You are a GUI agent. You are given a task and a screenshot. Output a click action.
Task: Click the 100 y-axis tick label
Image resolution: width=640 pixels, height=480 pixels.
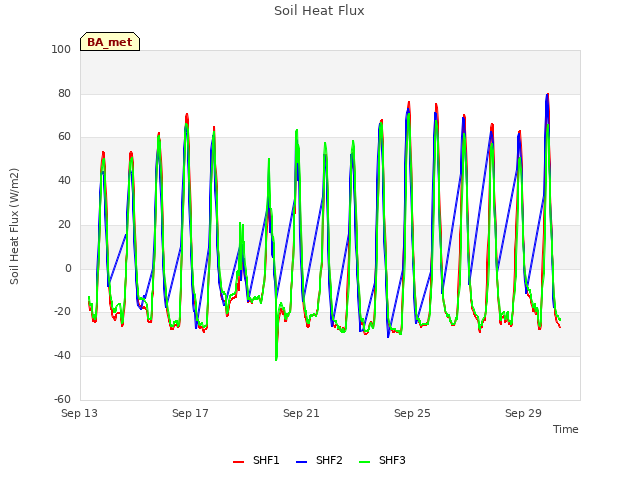click(61, 49)
